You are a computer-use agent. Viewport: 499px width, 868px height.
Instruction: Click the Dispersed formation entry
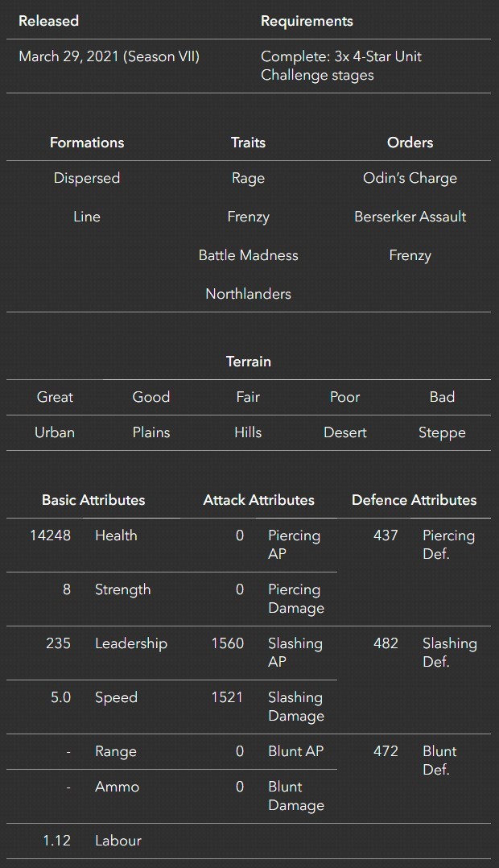click(x=87, y=178)
